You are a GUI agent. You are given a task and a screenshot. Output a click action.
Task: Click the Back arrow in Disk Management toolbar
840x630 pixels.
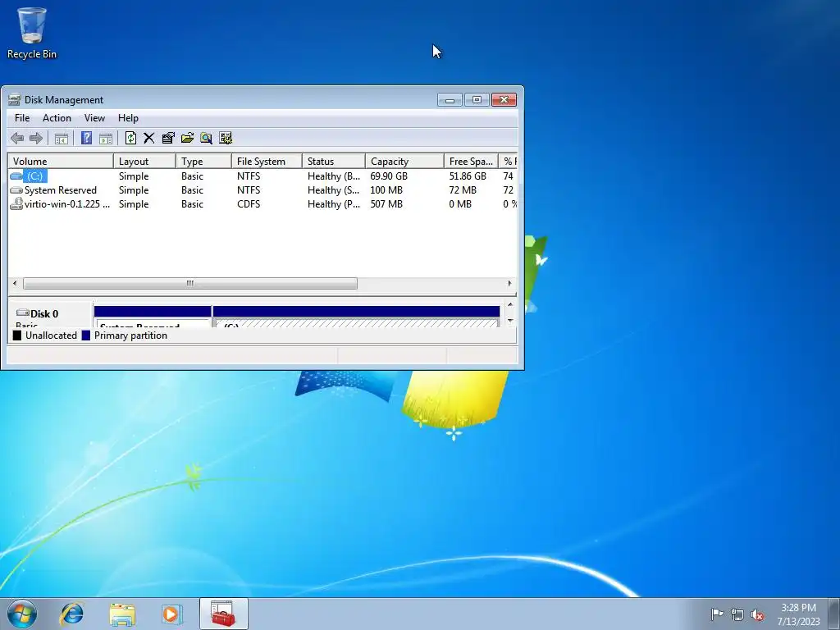[x=17, y=138]
